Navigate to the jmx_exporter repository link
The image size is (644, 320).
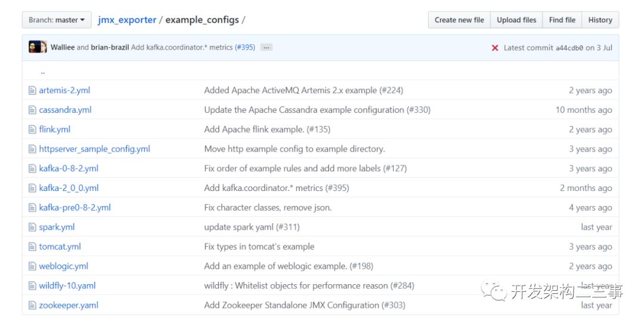coord(127,20)
